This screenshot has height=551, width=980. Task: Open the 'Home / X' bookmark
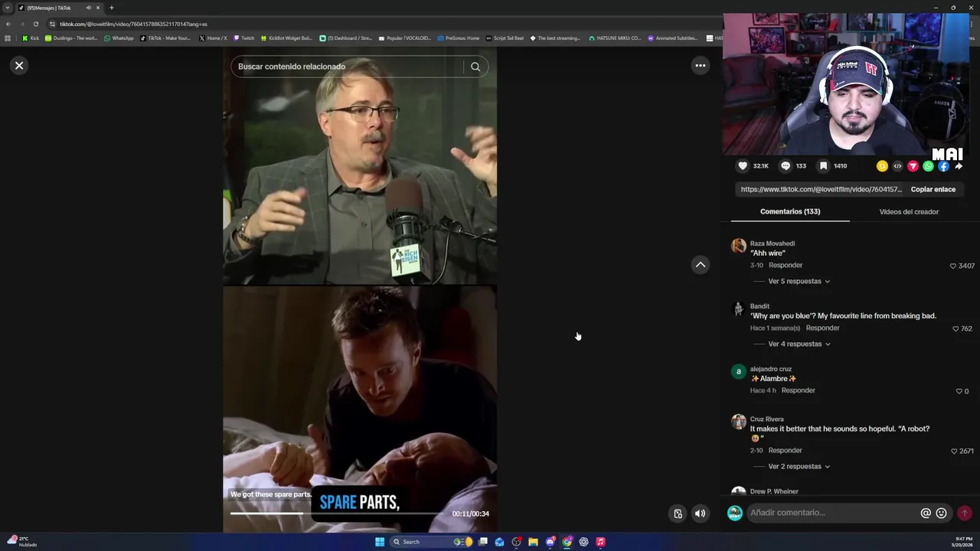pyautogui.click(x=213, y=38)
